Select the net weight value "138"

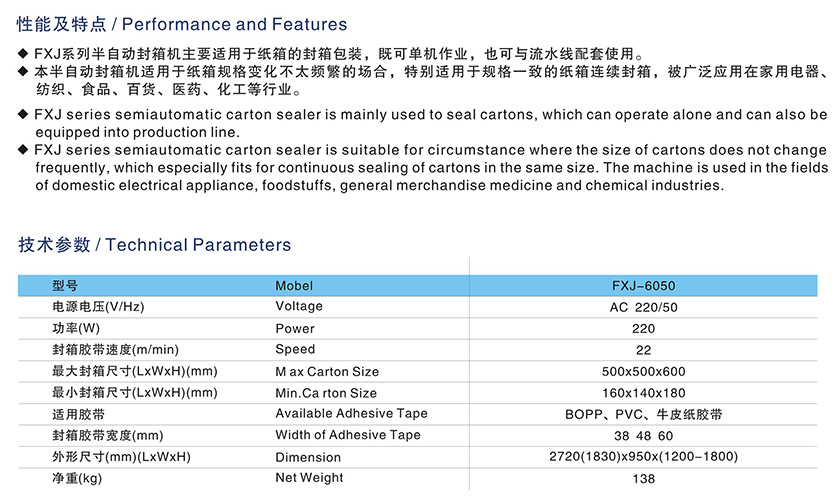643,479
